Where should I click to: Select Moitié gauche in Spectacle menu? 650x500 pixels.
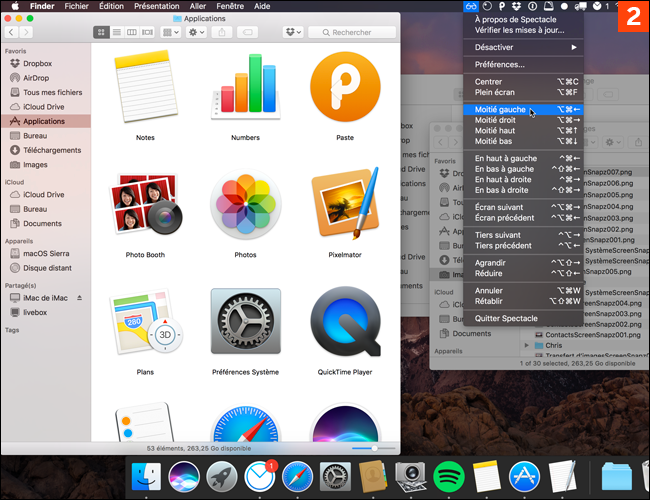coord(500,111)
